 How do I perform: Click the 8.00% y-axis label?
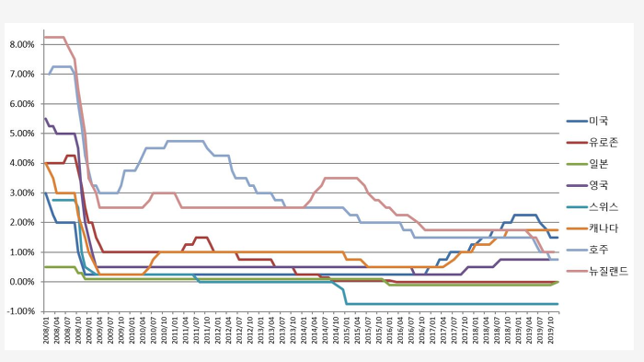(22, 44)
